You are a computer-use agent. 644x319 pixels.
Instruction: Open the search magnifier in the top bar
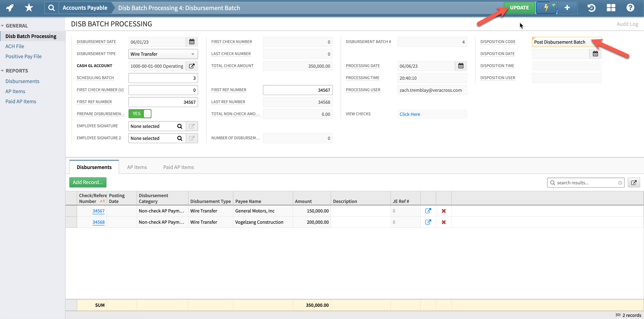(51, 8)
